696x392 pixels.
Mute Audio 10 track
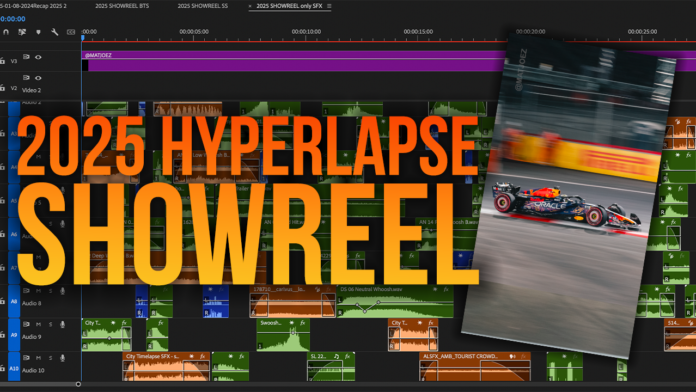(x=39, y=358)
